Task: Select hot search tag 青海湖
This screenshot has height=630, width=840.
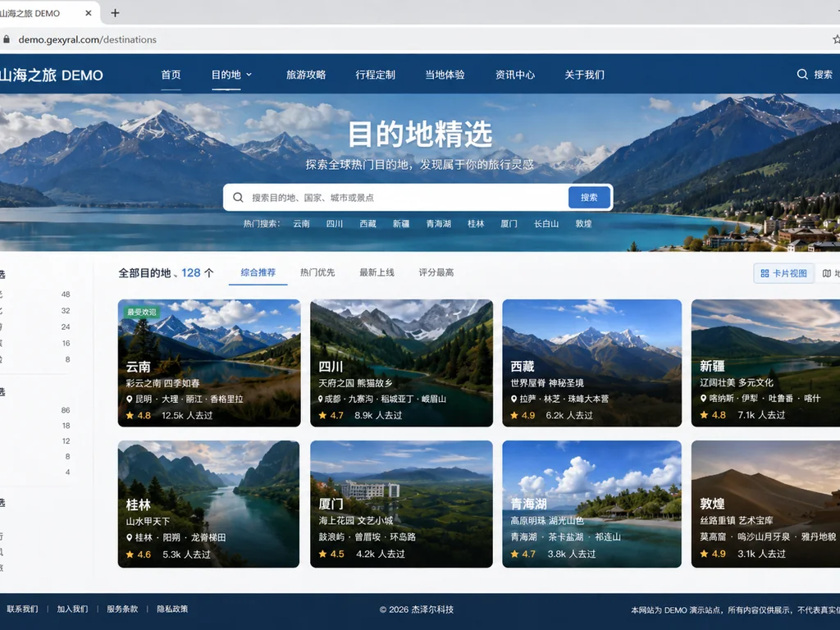Action: tap(439, 223)
